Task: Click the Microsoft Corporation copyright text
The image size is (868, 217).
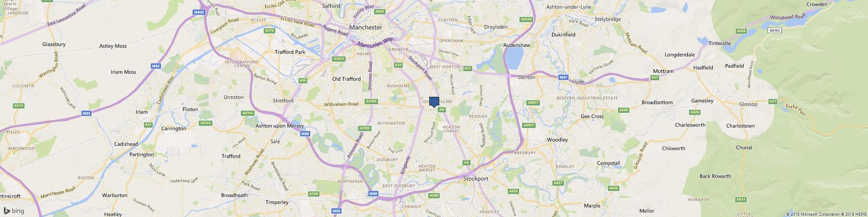Action: coord(813,214)
